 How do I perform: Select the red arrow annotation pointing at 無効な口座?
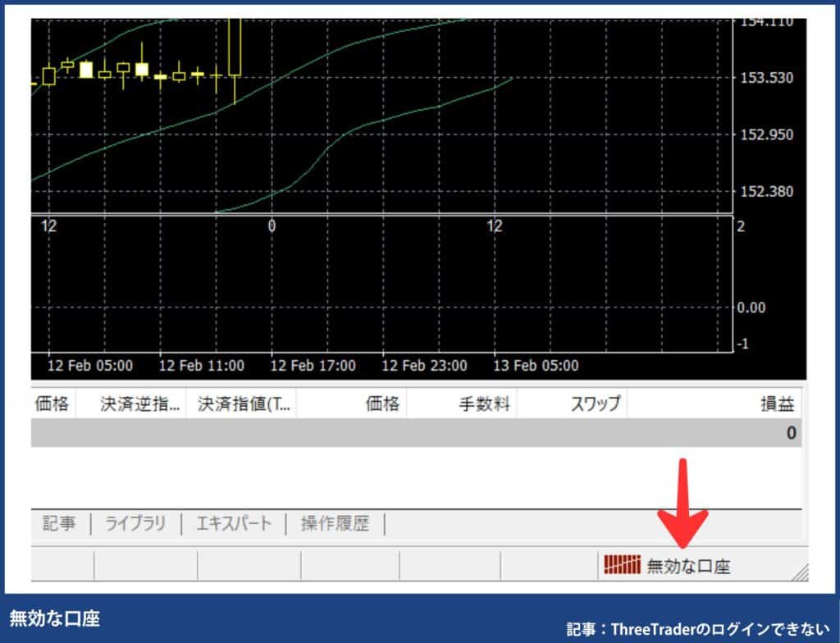pos(681,500)
